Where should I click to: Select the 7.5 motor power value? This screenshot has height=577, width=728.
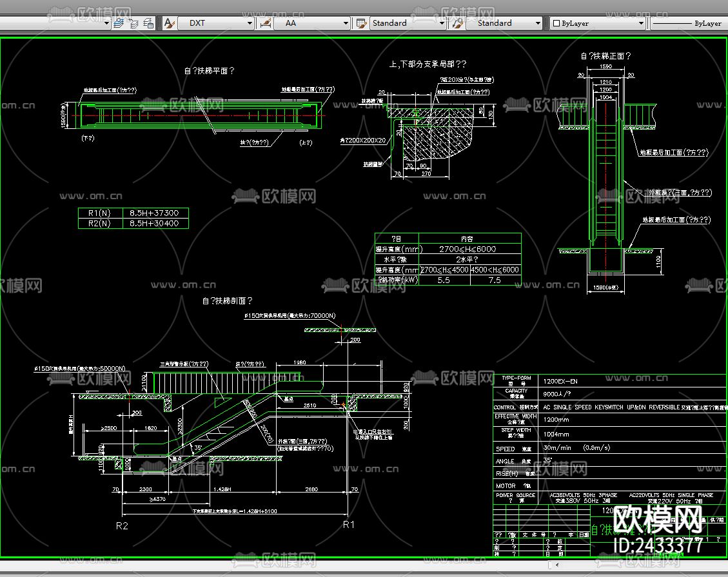click(495, 280)
